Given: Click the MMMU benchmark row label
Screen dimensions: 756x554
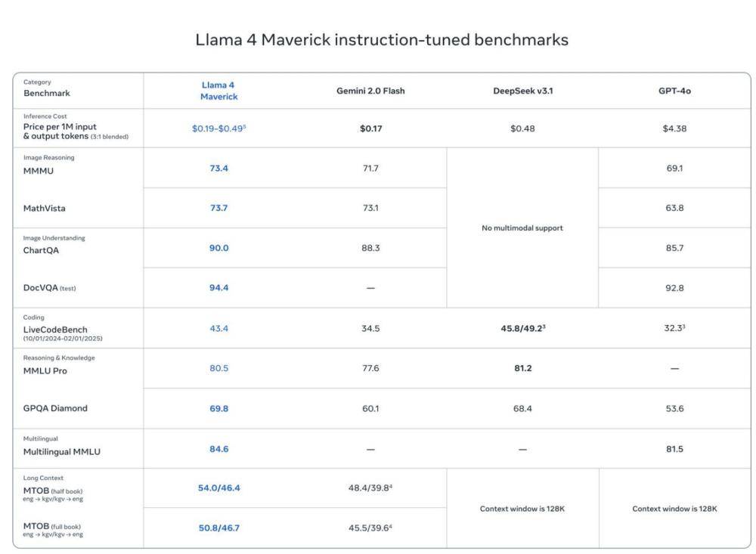Looking at the screenshot, I should coord(39,171).
